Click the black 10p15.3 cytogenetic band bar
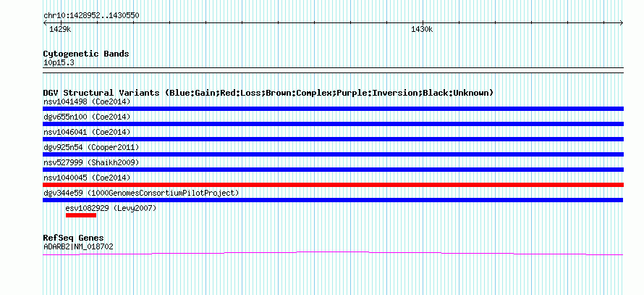The width and height of the screenshot is (644, 295). click(333, 70)
